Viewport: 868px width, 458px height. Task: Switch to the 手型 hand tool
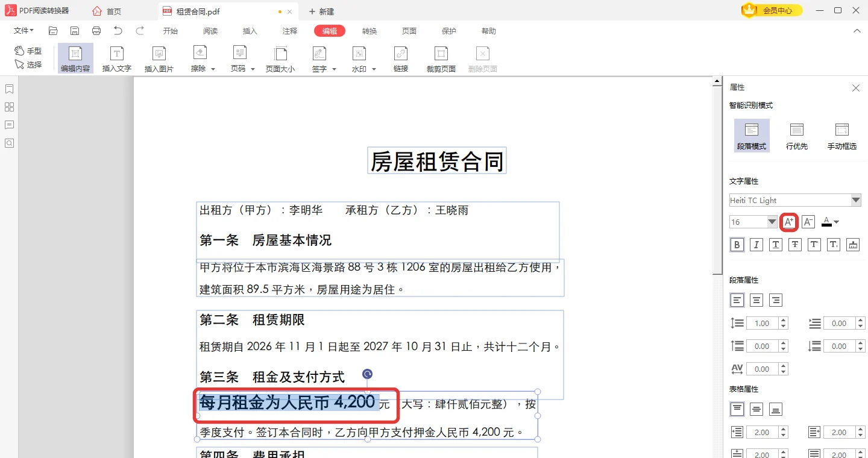click(x=28, y=51)
